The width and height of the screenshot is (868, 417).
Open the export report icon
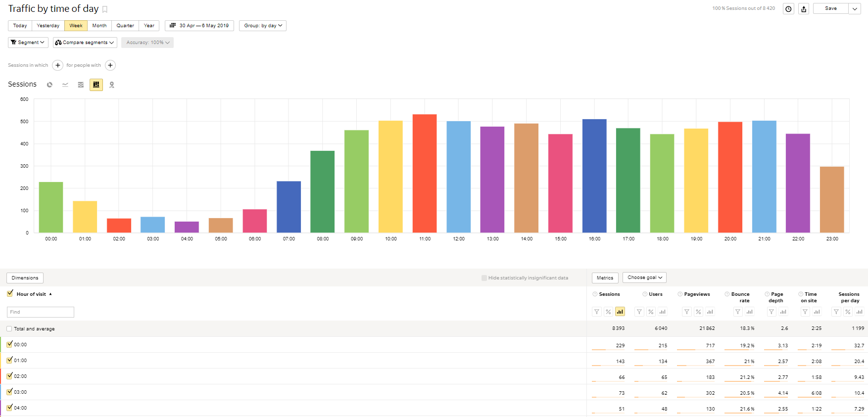coord(804,9)
